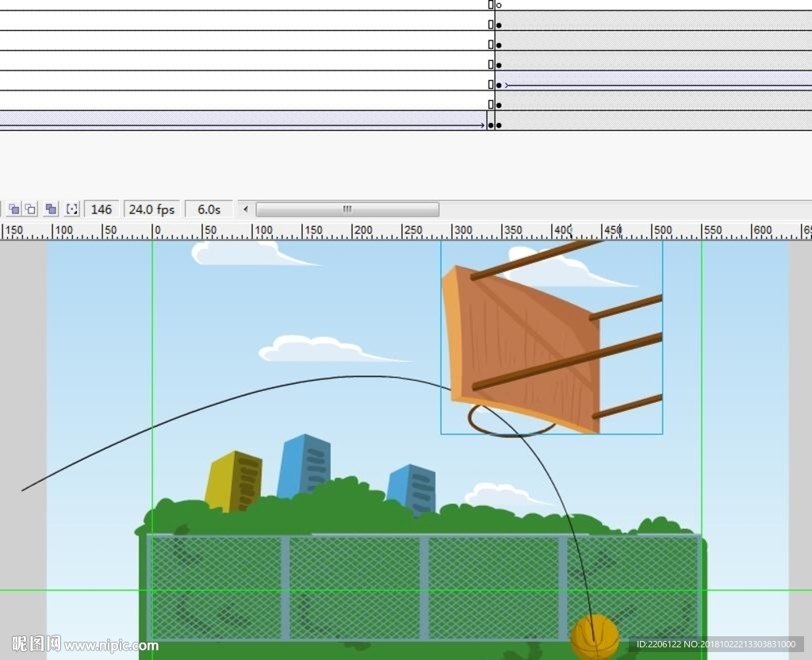Toggle Onion Skin Outlines button
Screen dimensions: 812x660
(x=31, y=209)
